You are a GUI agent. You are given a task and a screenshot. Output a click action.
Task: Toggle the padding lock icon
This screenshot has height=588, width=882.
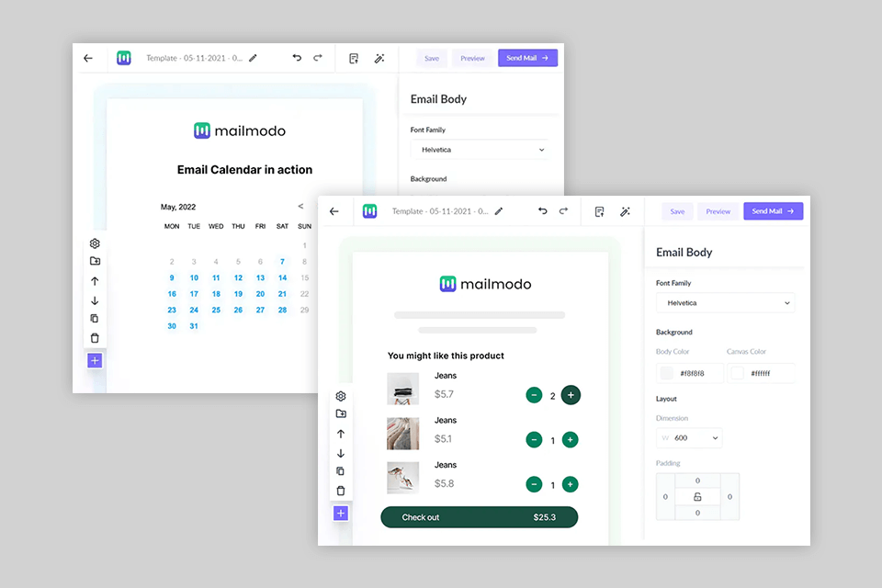[x=697, y=496]
